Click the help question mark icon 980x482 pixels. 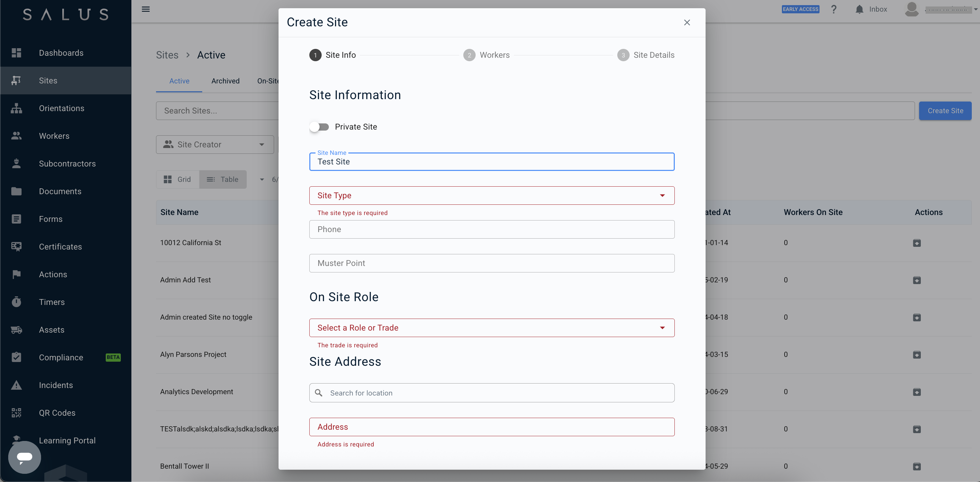834,9
